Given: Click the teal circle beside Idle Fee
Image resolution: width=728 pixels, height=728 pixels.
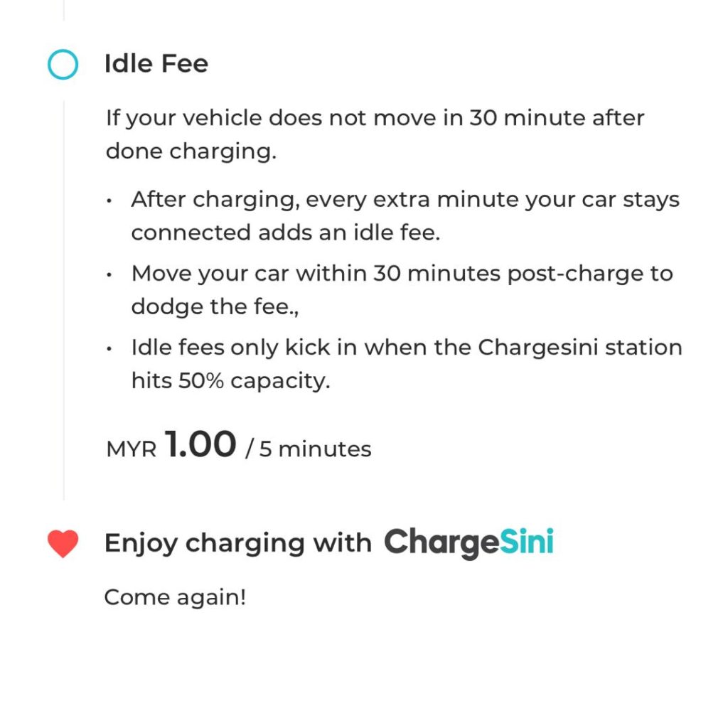Looking at the screenshot, I should coord(63,65).
